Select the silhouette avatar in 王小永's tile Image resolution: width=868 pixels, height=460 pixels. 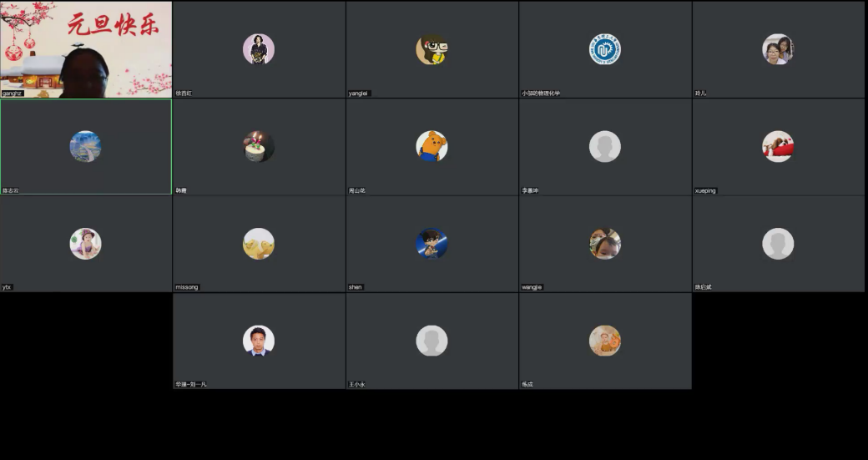431,341
